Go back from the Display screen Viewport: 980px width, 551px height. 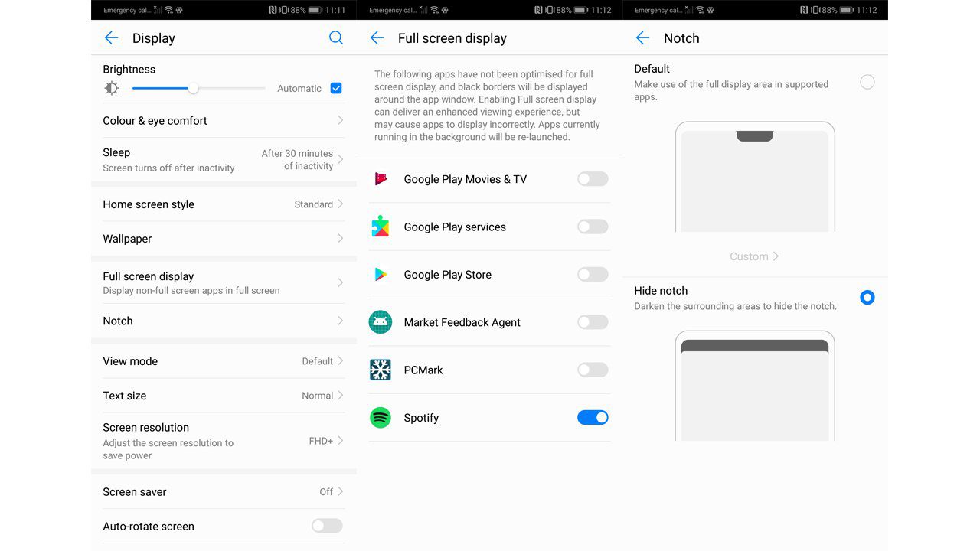[111, 38]
